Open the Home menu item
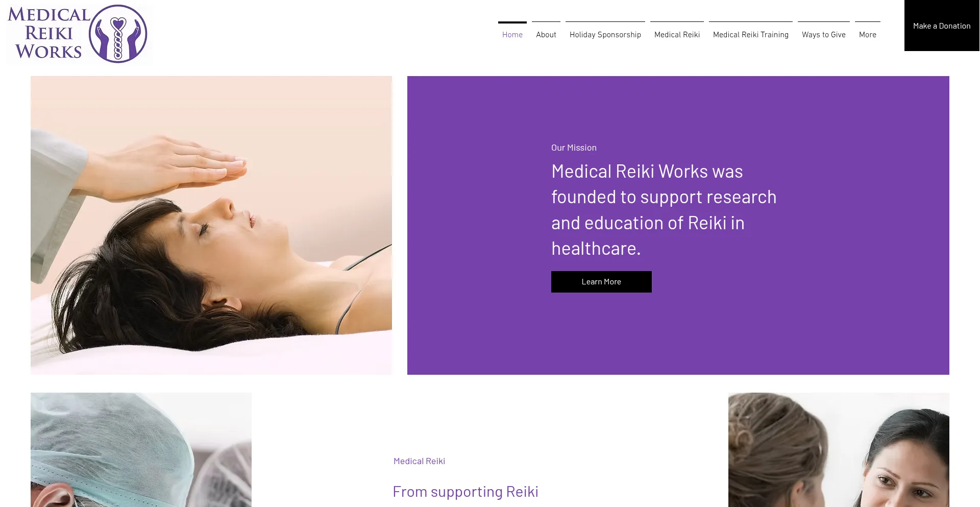 pyautogui.click(x=512, y=34)
